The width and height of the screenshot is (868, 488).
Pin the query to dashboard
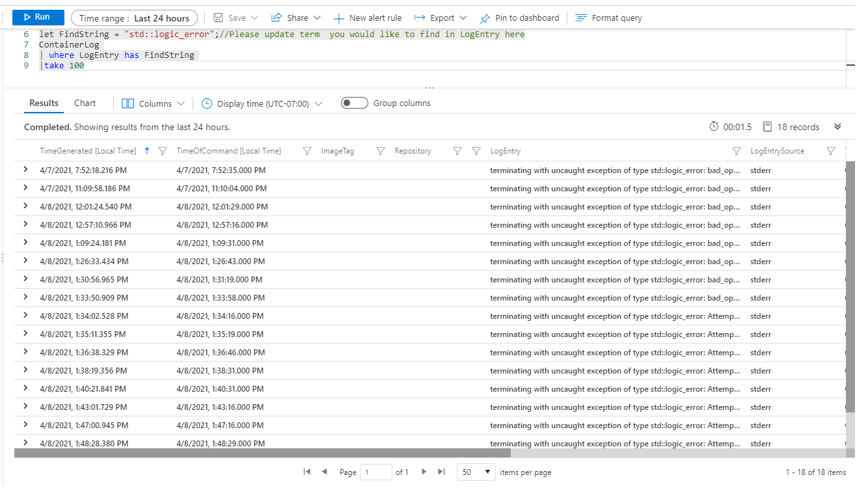pyautogui.click(x=519, y=18)
